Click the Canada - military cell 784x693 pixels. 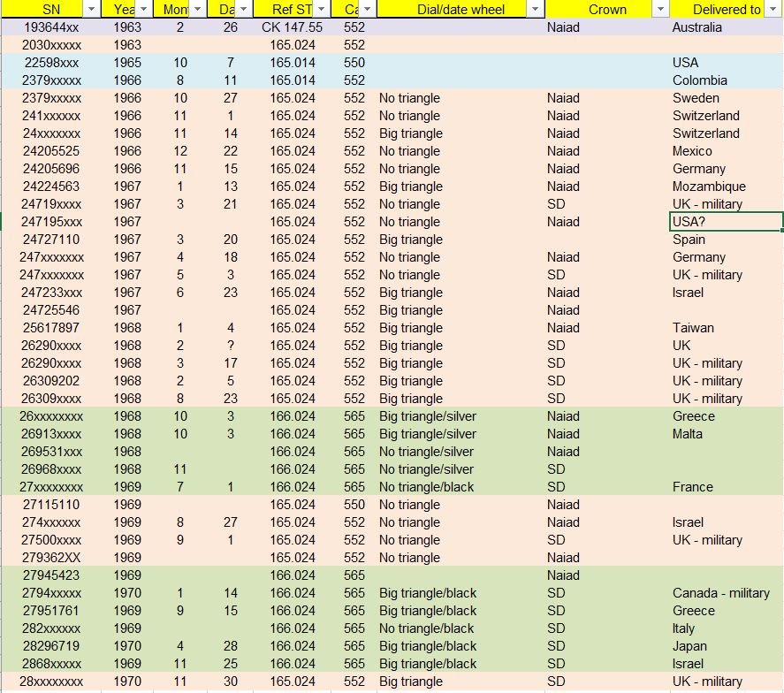click(720, 593)
